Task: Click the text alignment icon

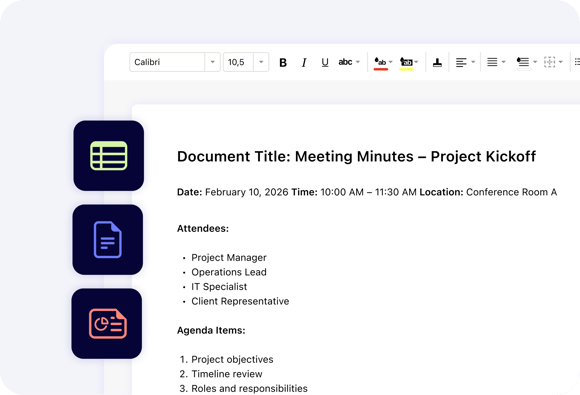Action: point(461,63)
